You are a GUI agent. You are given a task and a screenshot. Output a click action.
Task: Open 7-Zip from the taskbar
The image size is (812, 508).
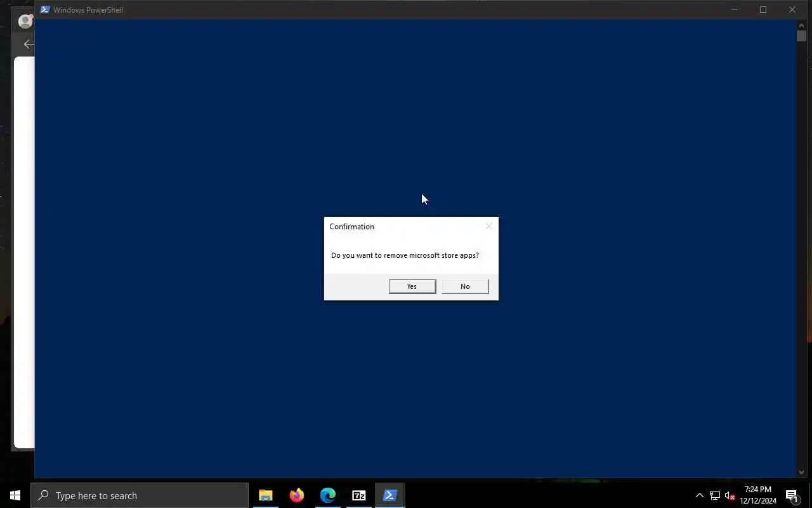(x=358, y=495)
